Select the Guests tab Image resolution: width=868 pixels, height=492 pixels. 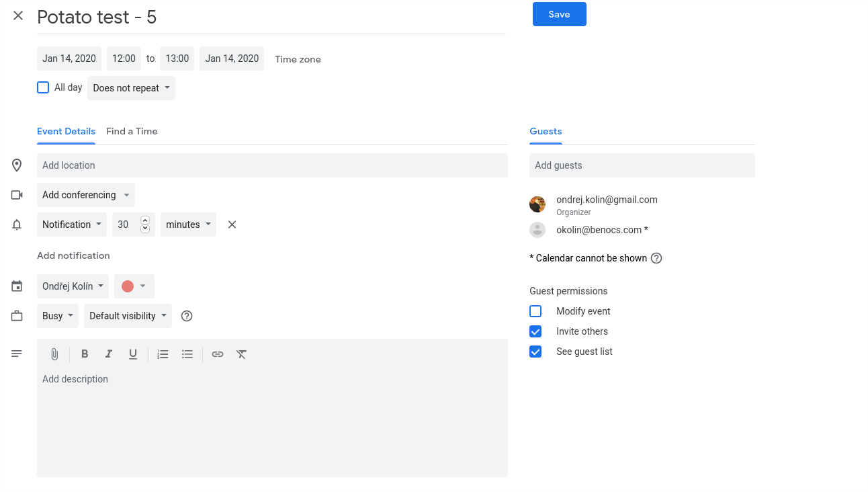[546, 131]
